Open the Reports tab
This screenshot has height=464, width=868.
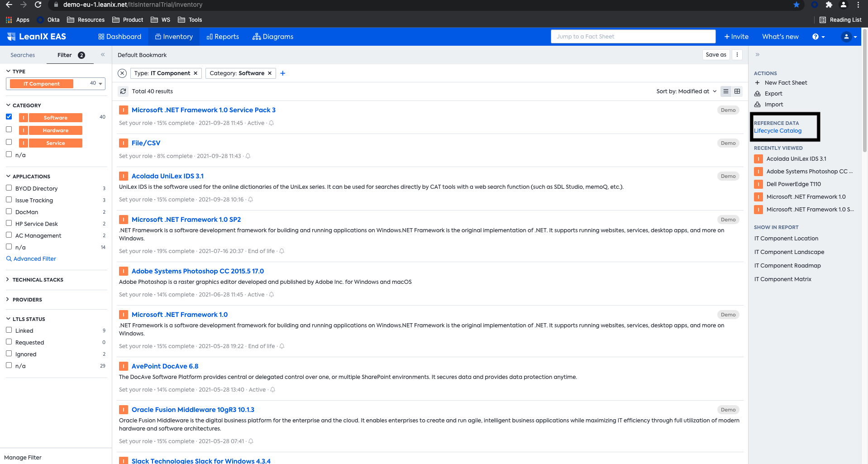tap(223, 37)
